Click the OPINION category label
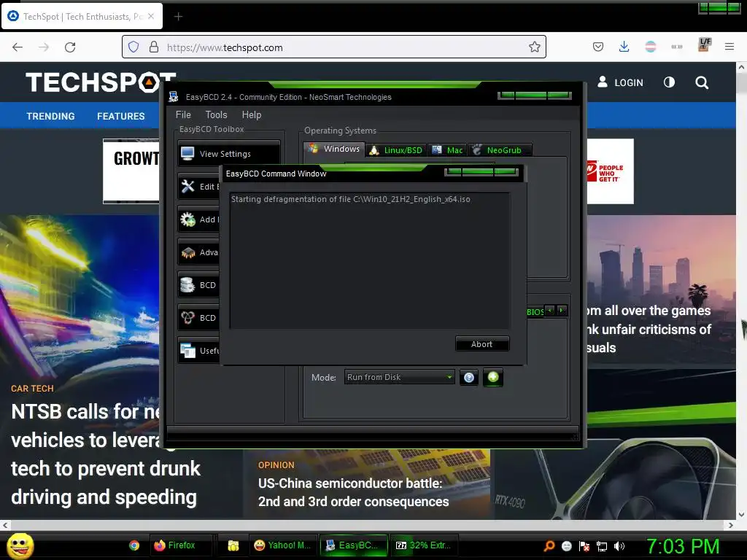Viewport: 747px width, 560px height. click(x=276, y=465)
